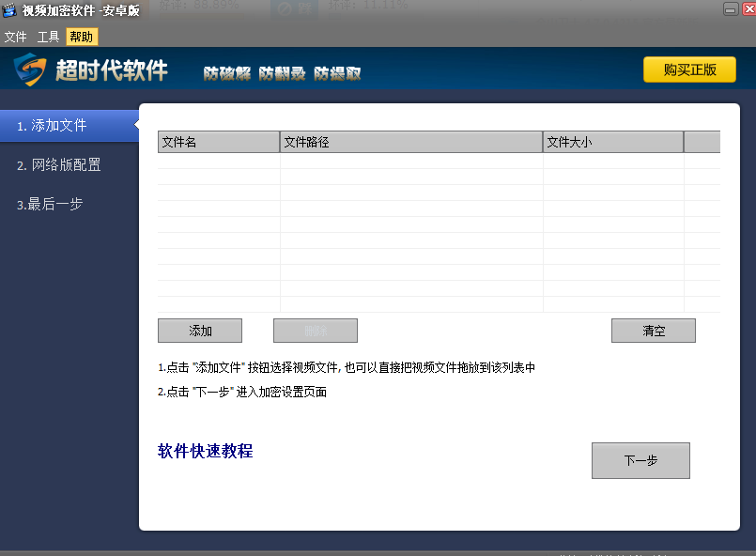This screenshot has height=556, width=756.
Task: Click the 超时代软件 shield logo icon
Action: (30, 69)
